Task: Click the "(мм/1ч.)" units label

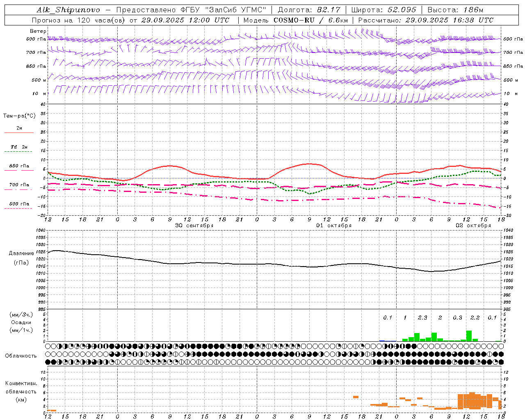Action: tap(21, 330)
